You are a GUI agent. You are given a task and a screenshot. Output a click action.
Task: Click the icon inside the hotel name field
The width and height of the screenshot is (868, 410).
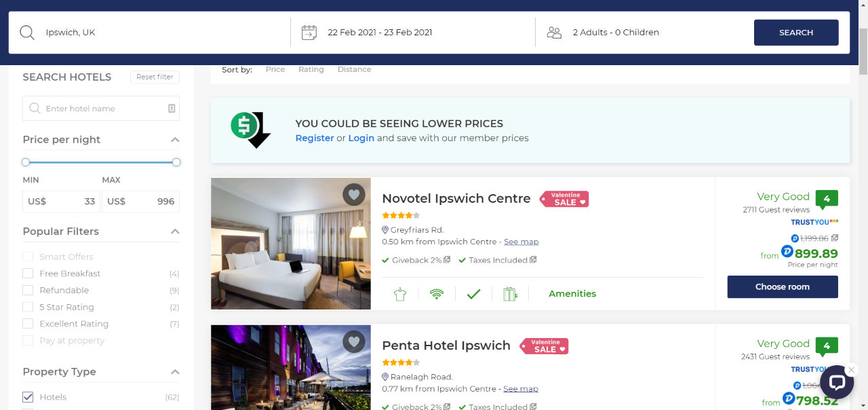(172, 109)
